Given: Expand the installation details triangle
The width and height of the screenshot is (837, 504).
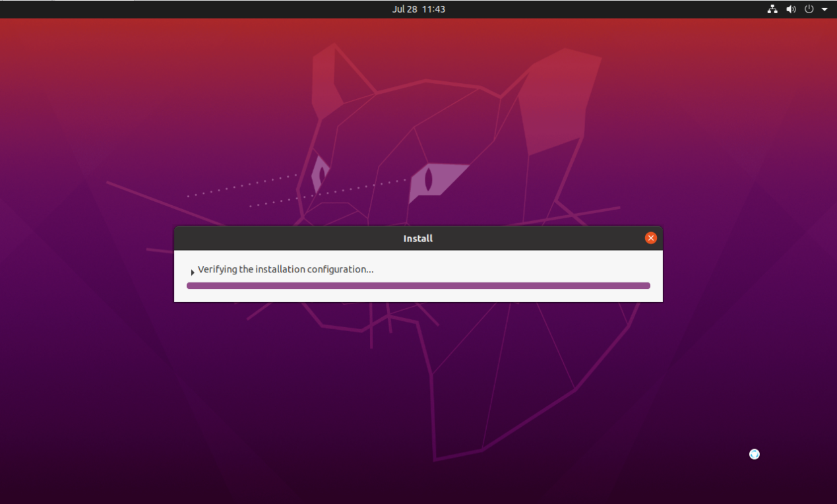Looking at the screenshot, I should pos(193,272).
